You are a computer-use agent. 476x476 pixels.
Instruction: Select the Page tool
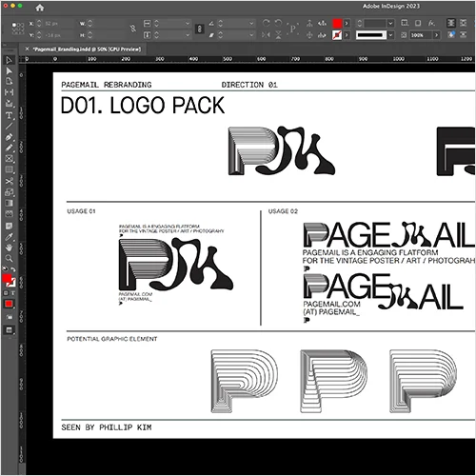(x=9, y=81)
